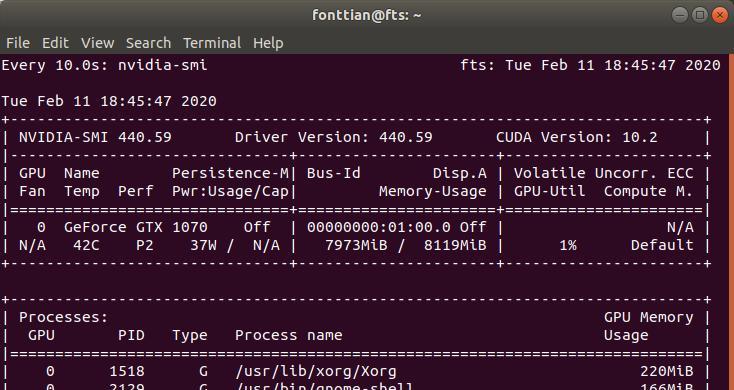This screenshot has width=734, height=390.
Task: Click the 'GPU Memory' header
Action: [648, 318]
